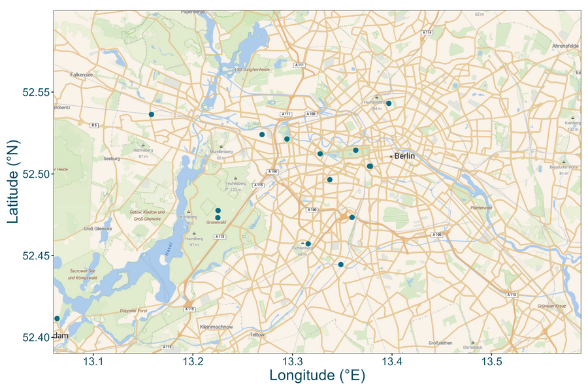
Task: Click the A111 shield beside LSG Jungfernheide
Action: click(299, 65)
